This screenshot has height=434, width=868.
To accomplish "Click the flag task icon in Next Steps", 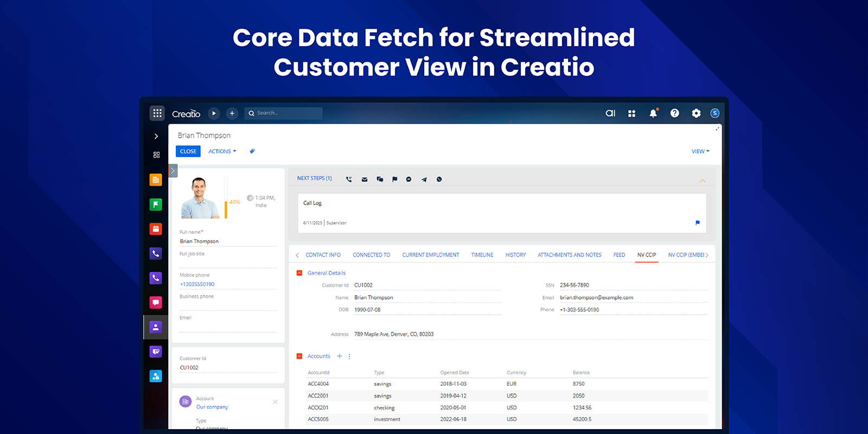I will (394, 179).
